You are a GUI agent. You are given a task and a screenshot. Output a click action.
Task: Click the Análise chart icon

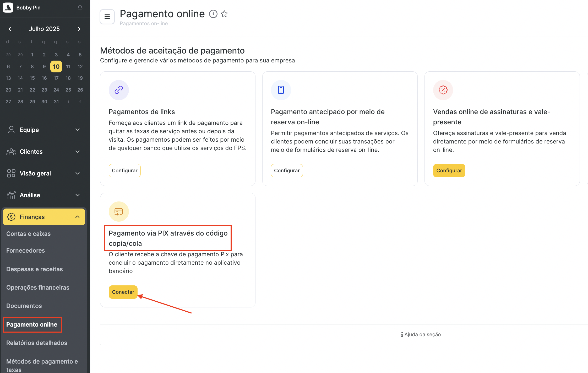point(11,195)
